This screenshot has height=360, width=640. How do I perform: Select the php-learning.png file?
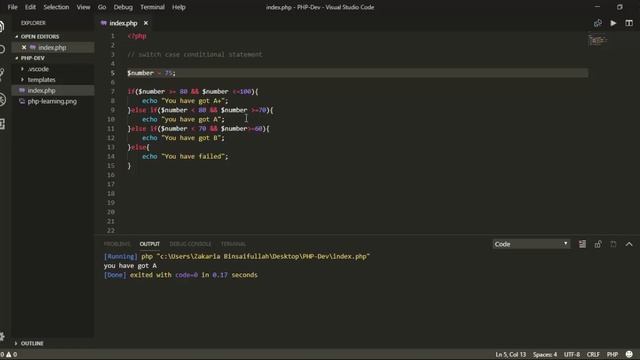[x=52, y=101]
